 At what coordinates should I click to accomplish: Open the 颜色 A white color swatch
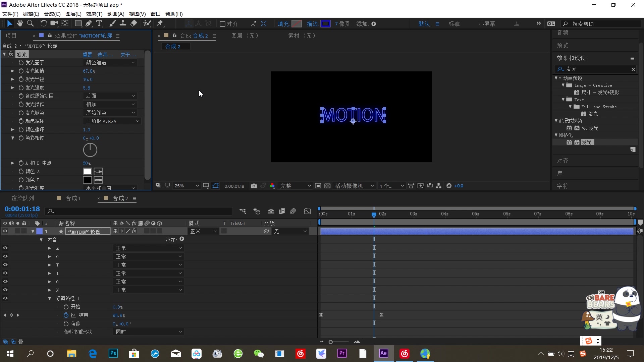point(87,172)
